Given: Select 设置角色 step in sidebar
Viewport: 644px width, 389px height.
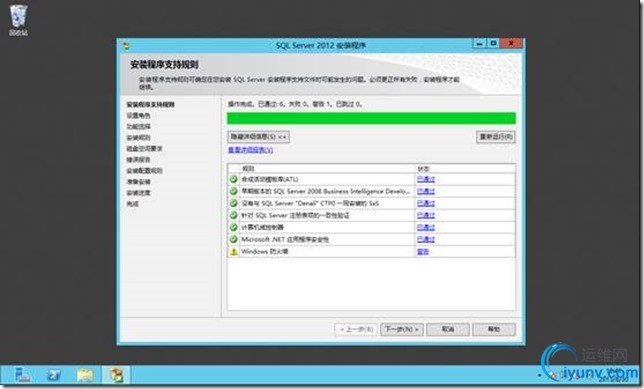Looking at the screenshot, I should tap(138, 115).
